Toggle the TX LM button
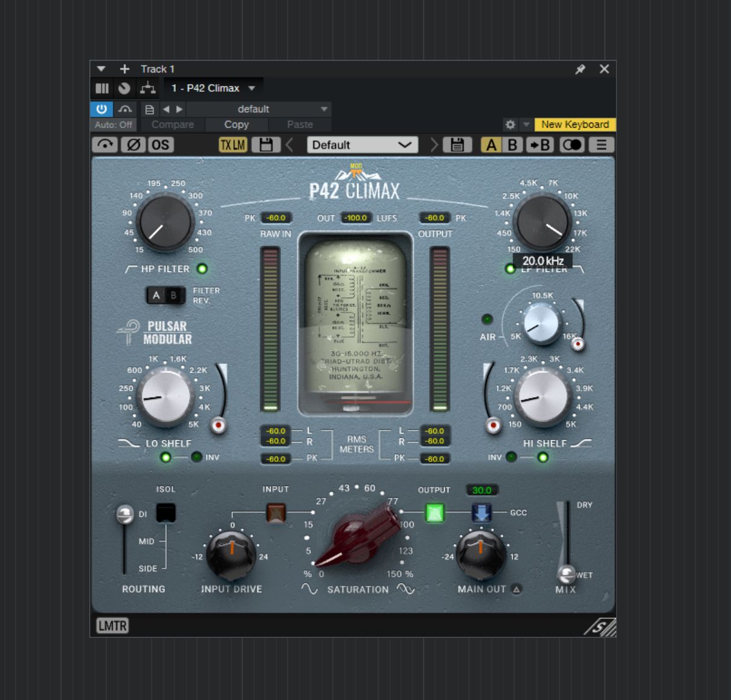This screenshot has width=731, height=700. pos(233,145)
